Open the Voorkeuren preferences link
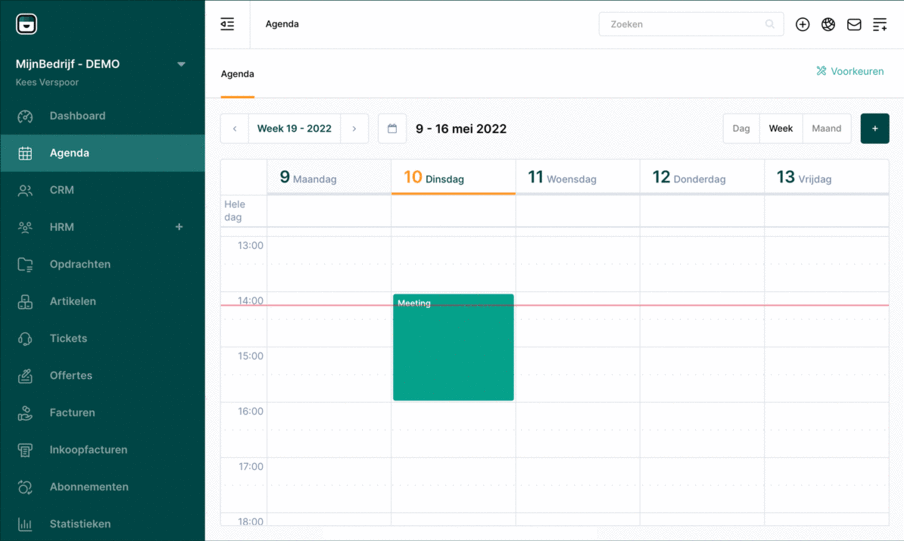 (x=849, y=71)
